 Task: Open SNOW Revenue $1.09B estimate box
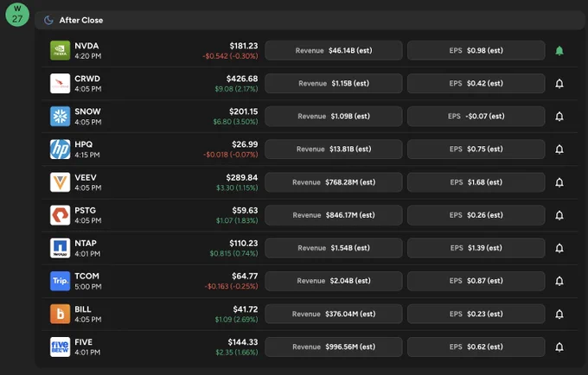[334, 116]
